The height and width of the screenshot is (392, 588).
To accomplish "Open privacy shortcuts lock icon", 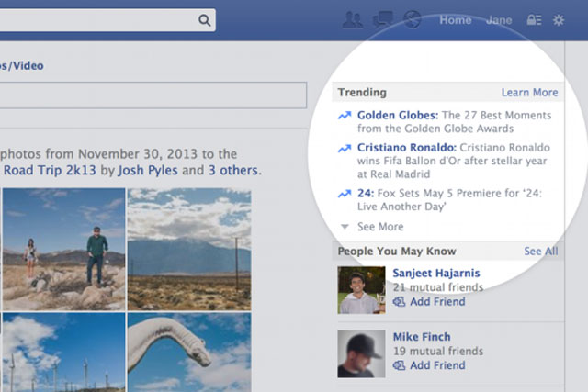I will (534, 20).
